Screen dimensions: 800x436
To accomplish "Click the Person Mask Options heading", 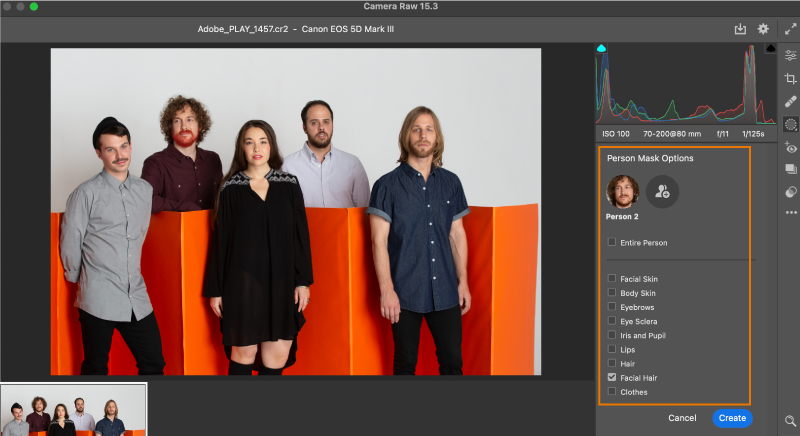I will pyautogui.click(x=650, y=158).
